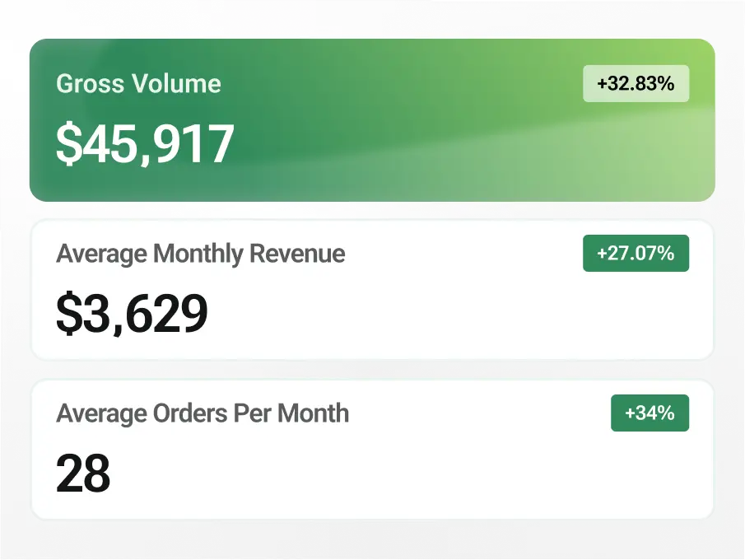
Task: Select the 28 orders value
Action: (x=83, y=474)
